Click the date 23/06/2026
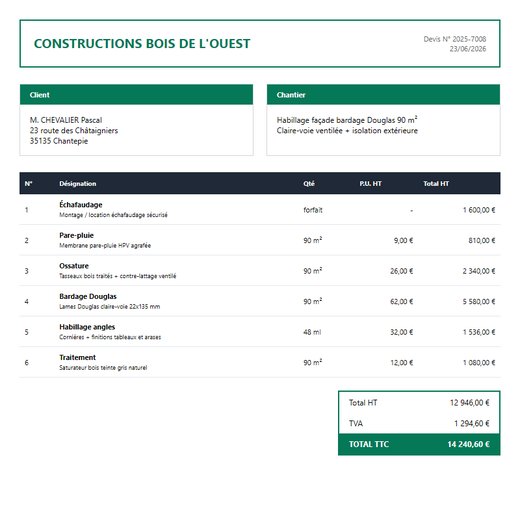The image size is (520, 527). [x=468, y=49]
